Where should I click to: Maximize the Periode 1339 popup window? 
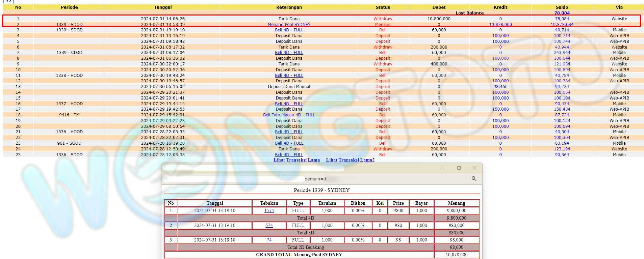click(x=459, y=168)
